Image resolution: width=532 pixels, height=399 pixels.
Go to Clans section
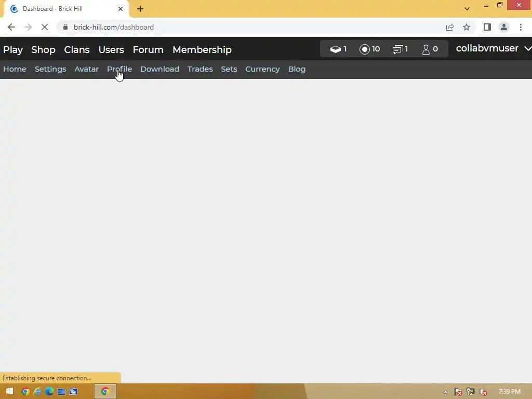77,49
